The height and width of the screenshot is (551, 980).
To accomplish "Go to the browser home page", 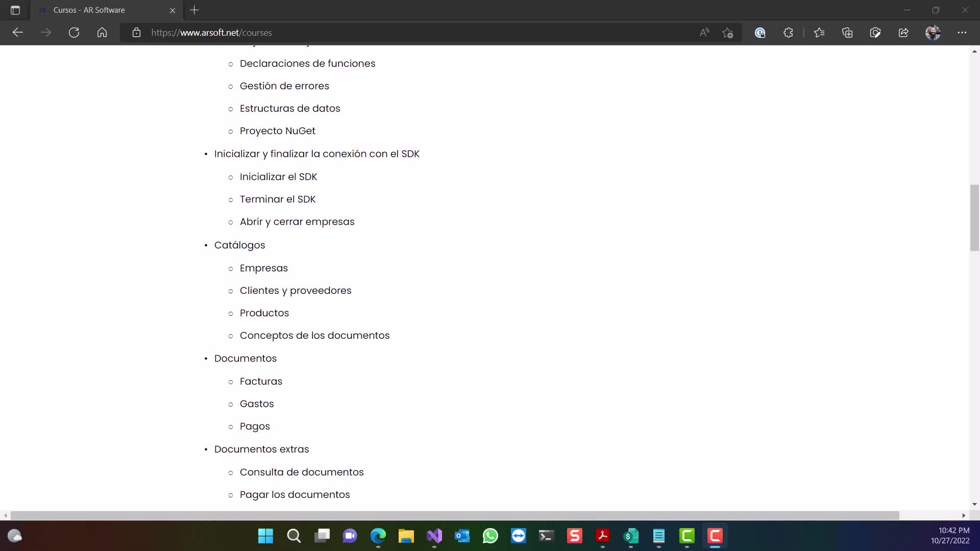I will [x=102, y=33].
